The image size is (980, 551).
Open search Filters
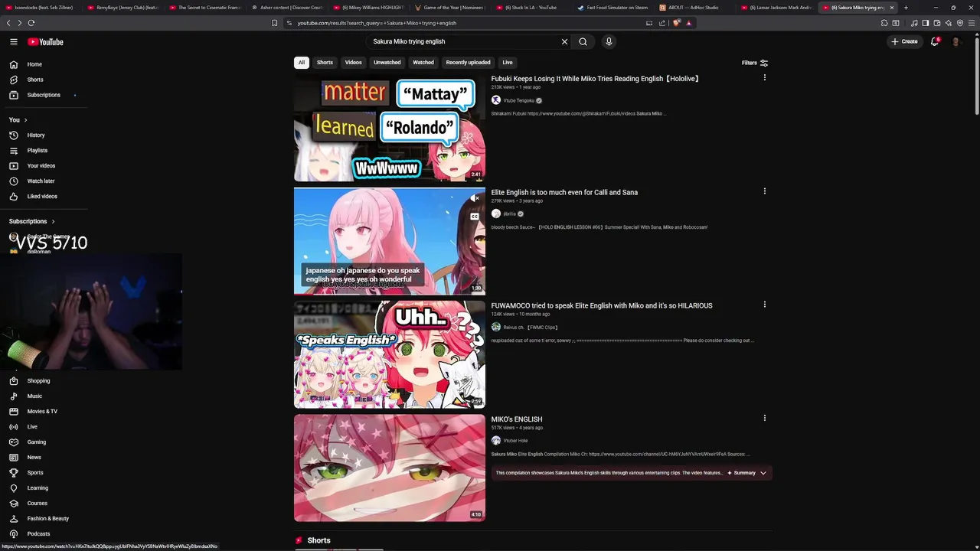click(x=755, y=63)
